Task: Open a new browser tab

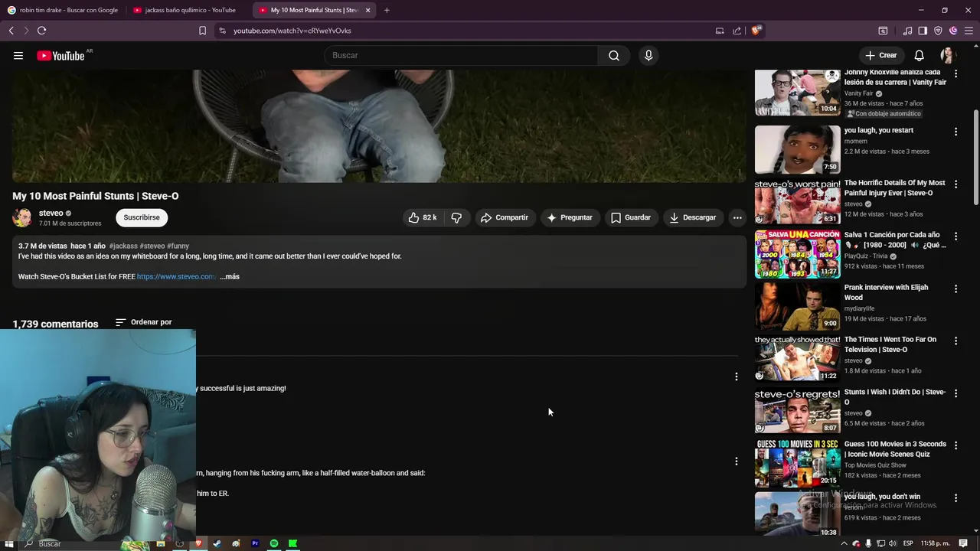Action: click(387, 10)
